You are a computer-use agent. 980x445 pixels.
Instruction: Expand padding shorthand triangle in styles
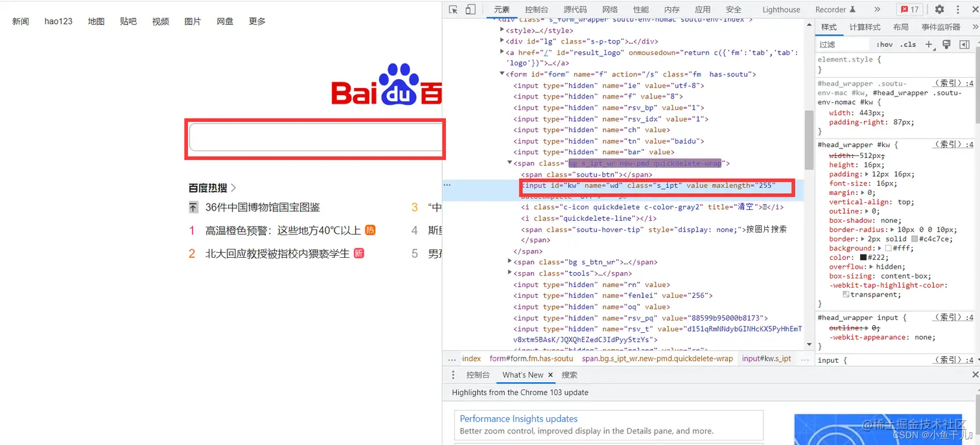[x=867, y=174]
